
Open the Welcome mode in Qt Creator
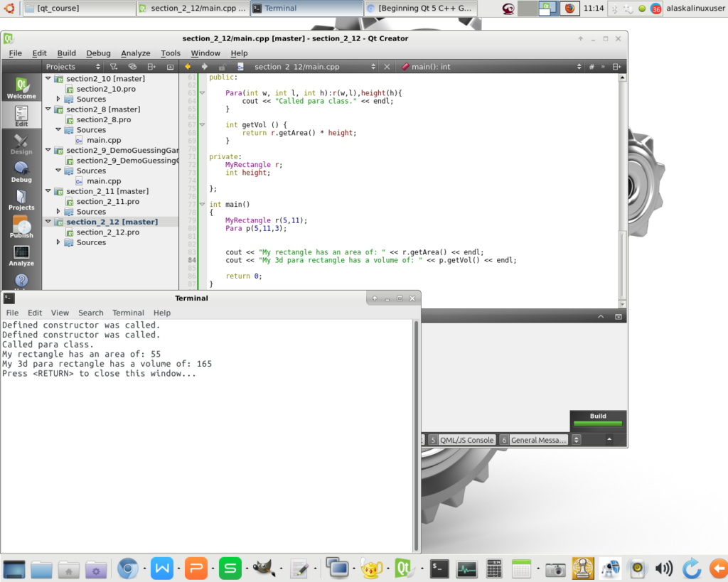tap(21, 88)
